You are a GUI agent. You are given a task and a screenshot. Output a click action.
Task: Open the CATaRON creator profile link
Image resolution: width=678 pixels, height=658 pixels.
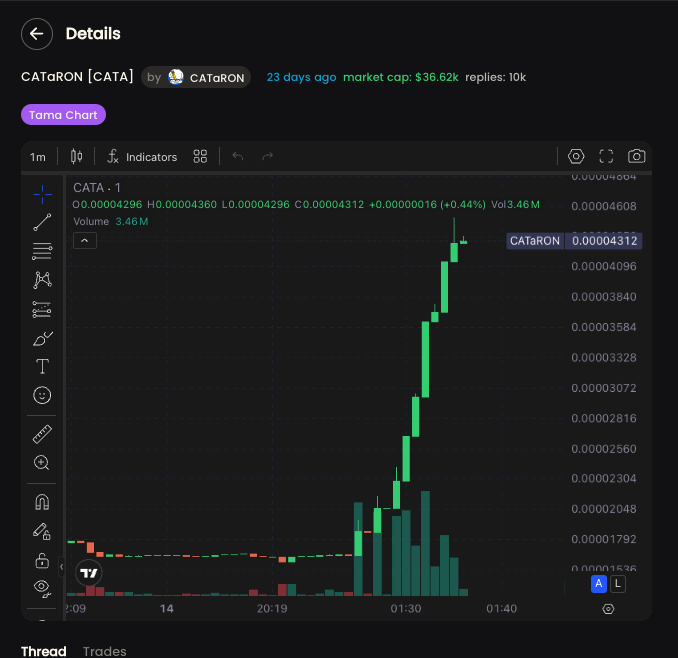tap(196, 77)
